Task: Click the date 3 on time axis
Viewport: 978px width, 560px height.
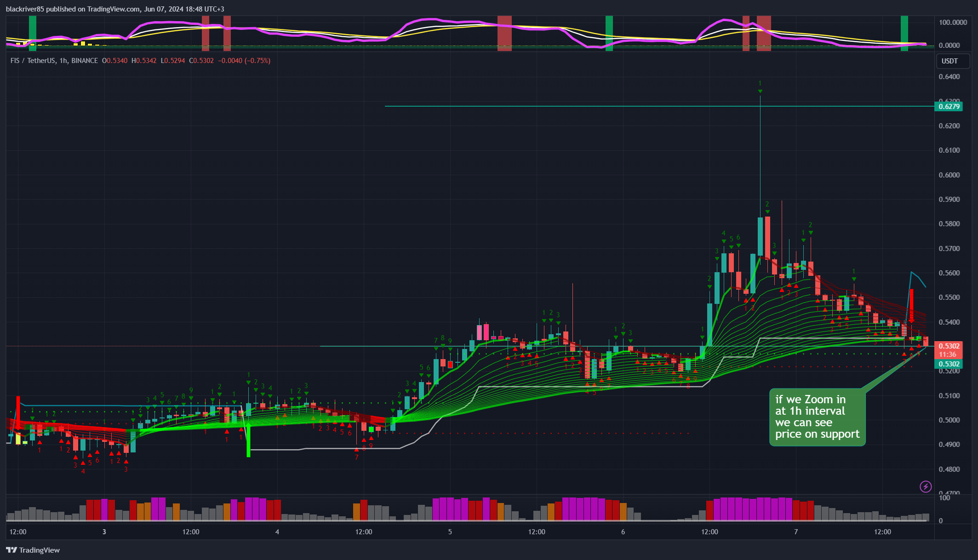Action: click(104, 532)
